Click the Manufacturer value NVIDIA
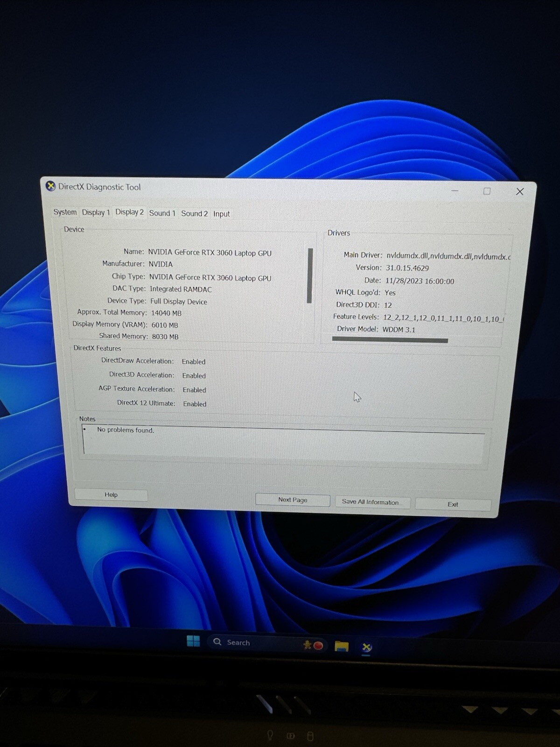This screenshot has width=560, height=747. [x=161, y=264]
